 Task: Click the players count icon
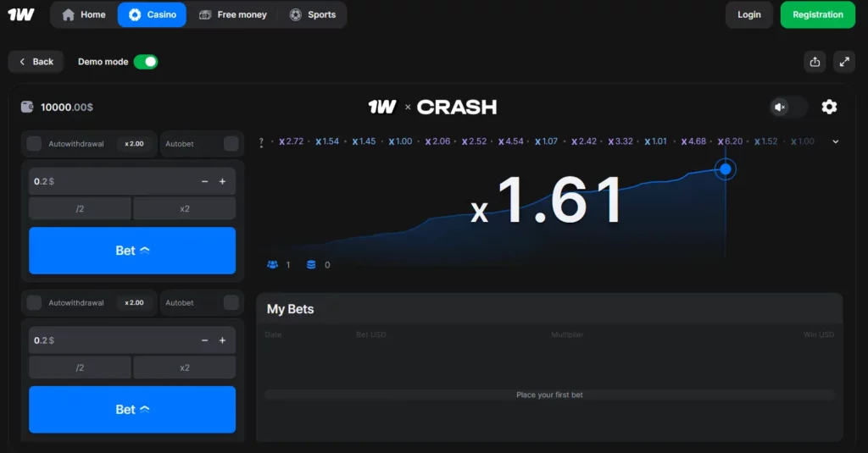(272, 265)
